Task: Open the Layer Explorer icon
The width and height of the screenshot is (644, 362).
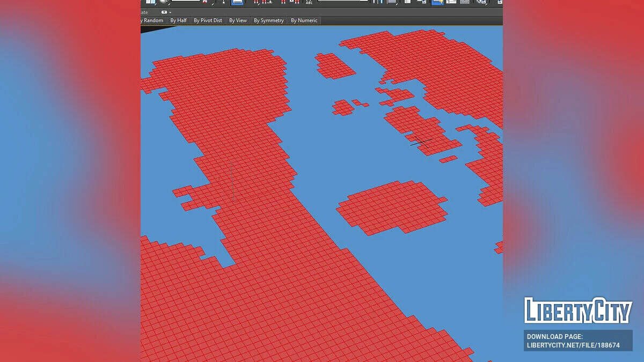Action: tap(407, 2)
